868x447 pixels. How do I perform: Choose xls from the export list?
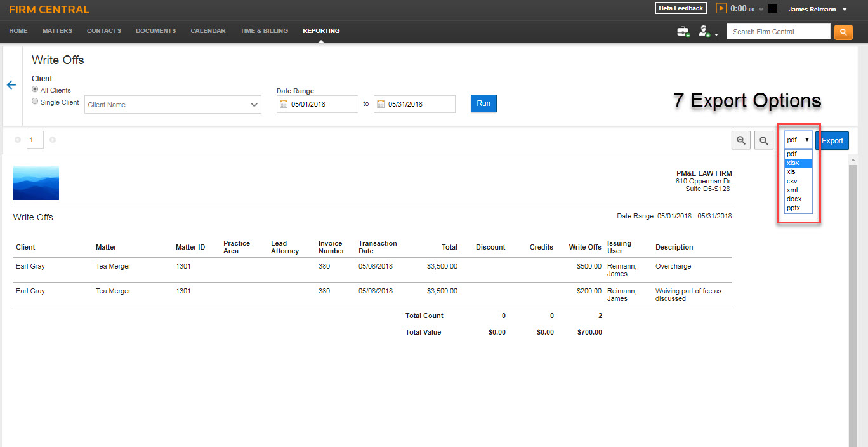pyautogui.click(x=798, y=171)
